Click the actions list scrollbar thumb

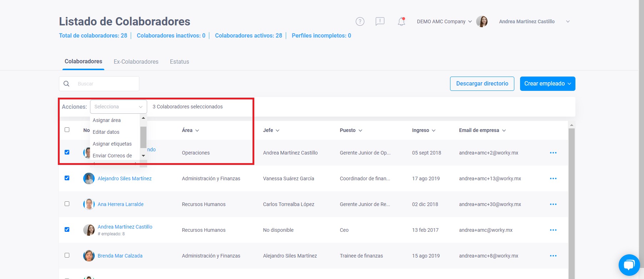coord(143,137)
